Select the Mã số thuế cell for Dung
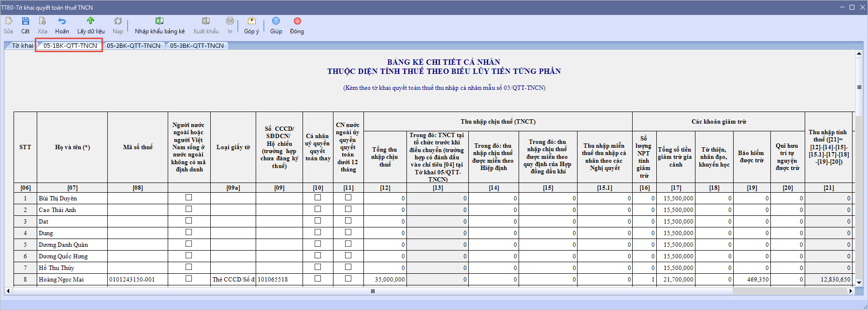The image size is (868, 310). [x=138, y=233]
